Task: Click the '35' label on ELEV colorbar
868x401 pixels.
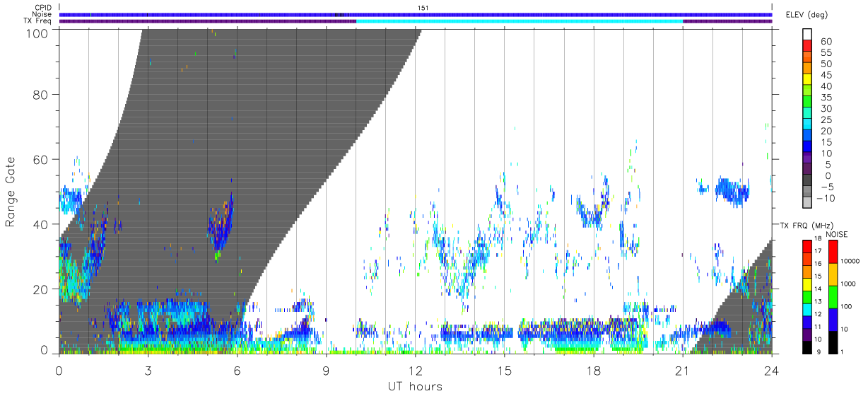Action: (826, 98)
